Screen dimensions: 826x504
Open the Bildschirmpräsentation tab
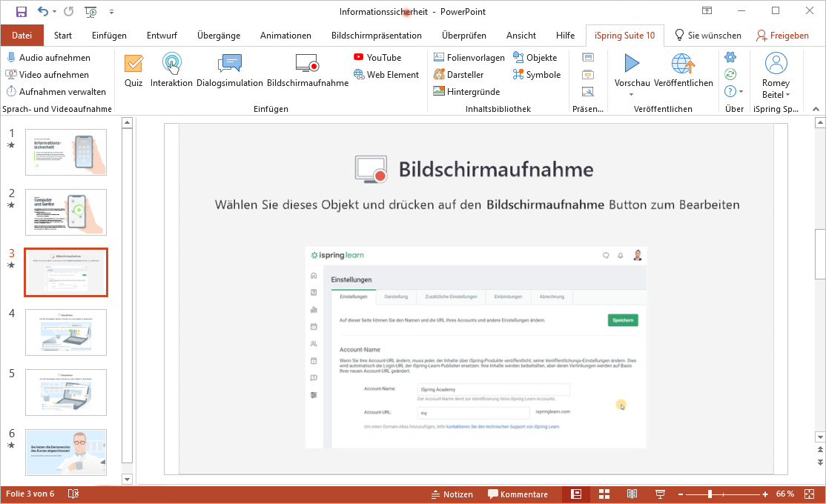tap(376, 36)
